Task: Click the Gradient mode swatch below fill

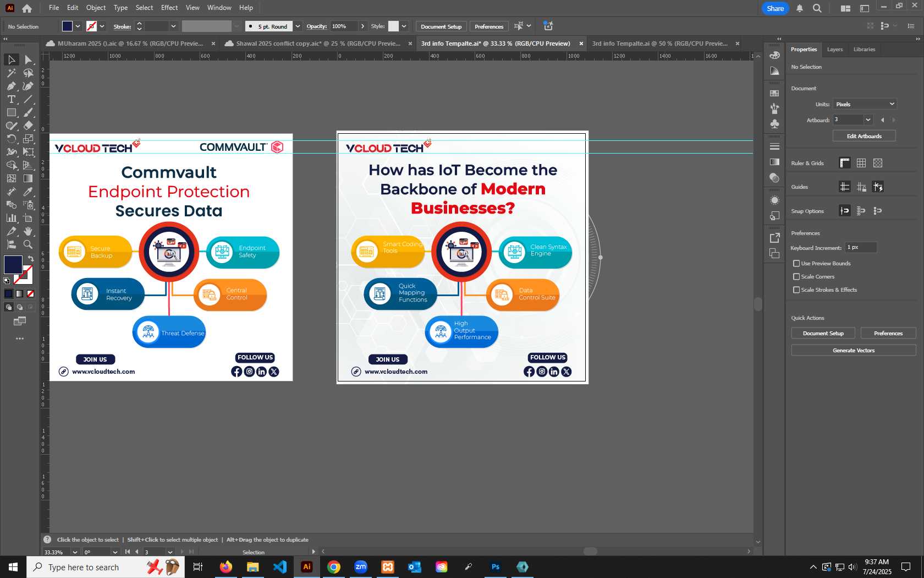Action: [x=19, y=294]
